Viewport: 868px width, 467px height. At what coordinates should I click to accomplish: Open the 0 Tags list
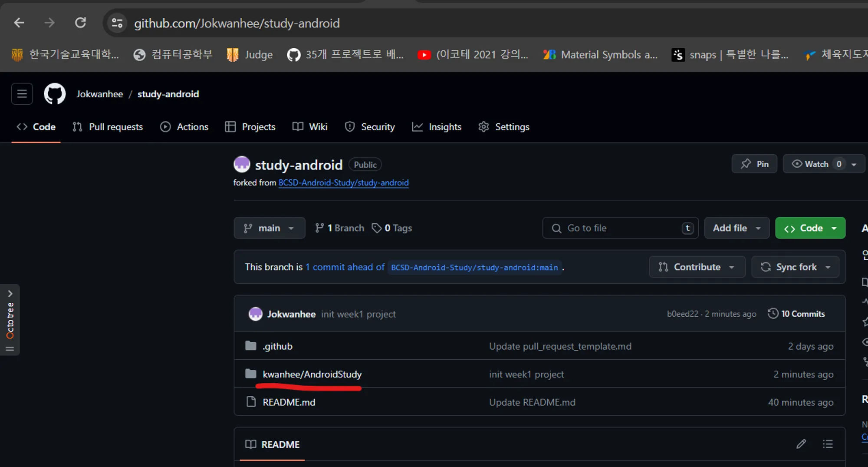(391, 228)
